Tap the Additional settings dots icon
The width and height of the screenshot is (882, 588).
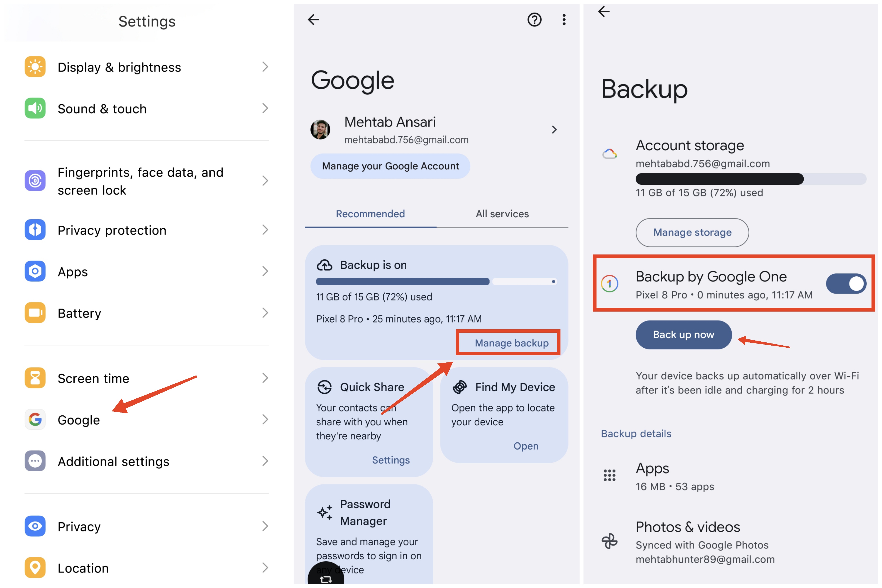[x=35, y=461]
